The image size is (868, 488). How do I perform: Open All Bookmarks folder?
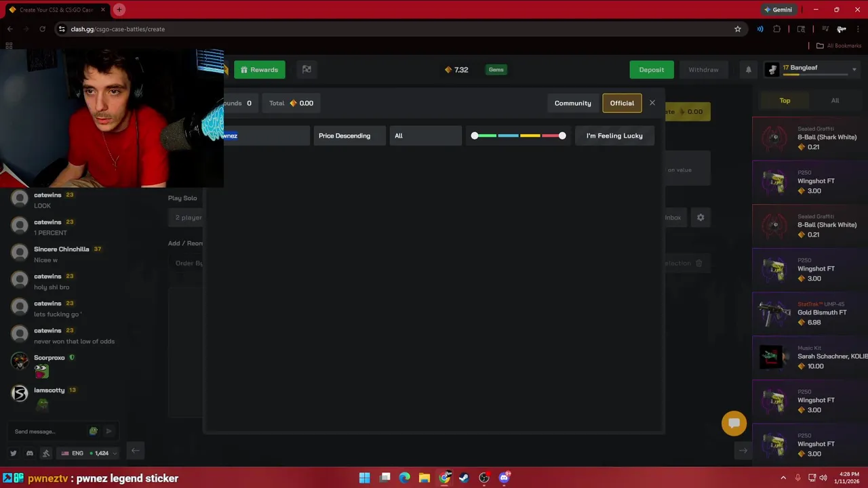click(839, 45)
